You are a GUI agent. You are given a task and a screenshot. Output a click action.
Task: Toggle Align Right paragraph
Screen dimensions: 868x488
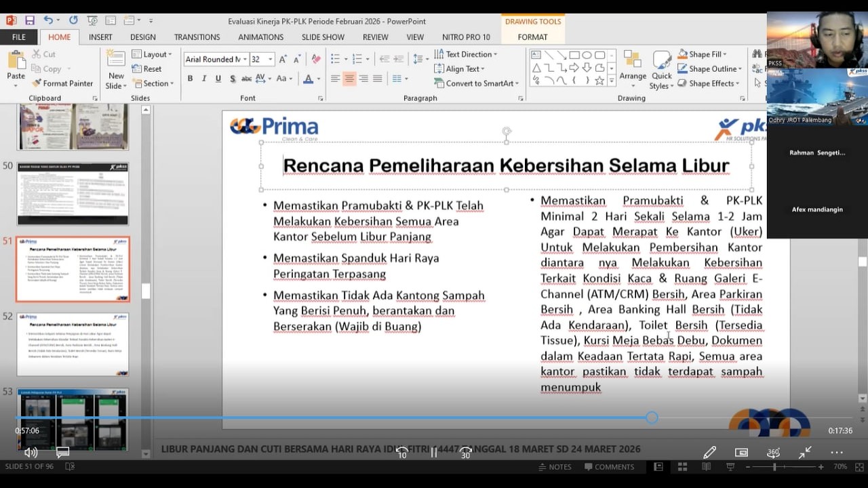point(363,79)
